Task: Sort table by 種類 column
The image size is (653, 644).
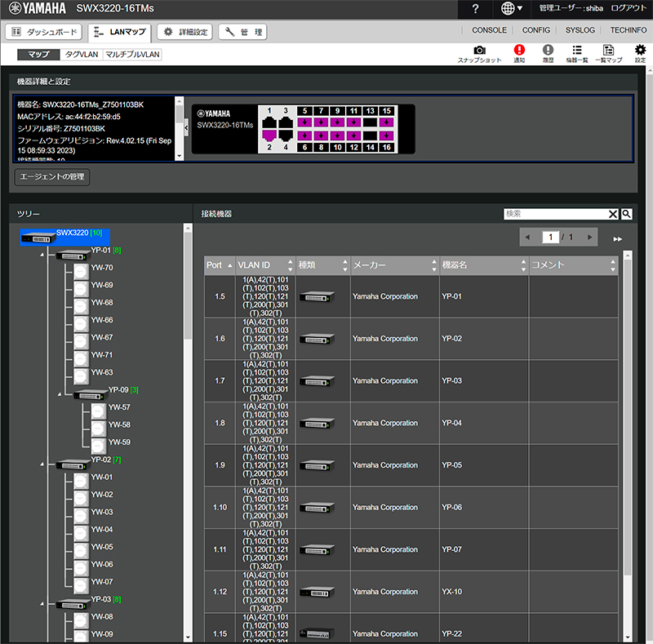Action: [x=322, y=265]
